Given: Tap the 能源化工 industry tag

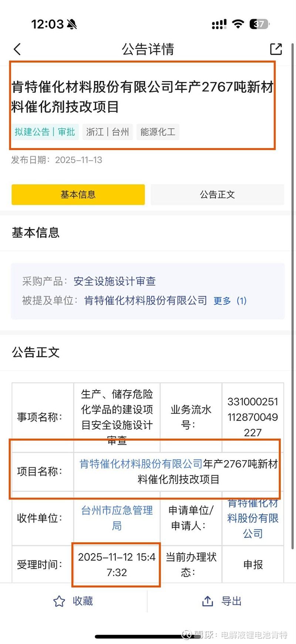Looking at the screenshot, I should (x=158, y=132).
